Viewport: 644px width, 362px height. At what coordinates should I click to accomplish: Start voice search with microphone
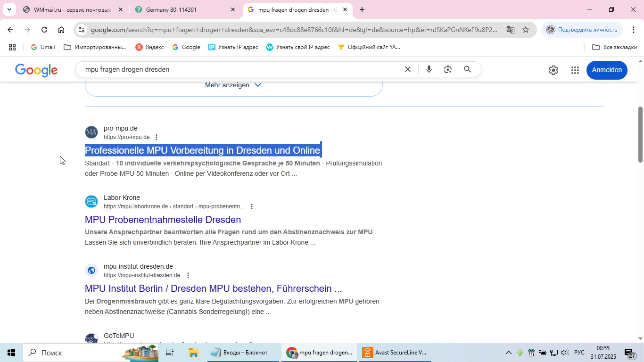[x=429, y=69]
